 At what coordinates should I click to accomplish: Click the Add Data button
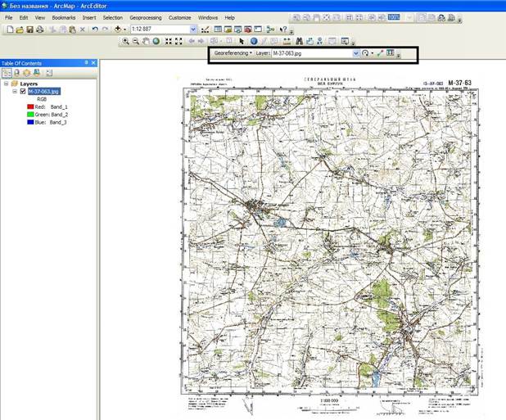pos(118,29)
